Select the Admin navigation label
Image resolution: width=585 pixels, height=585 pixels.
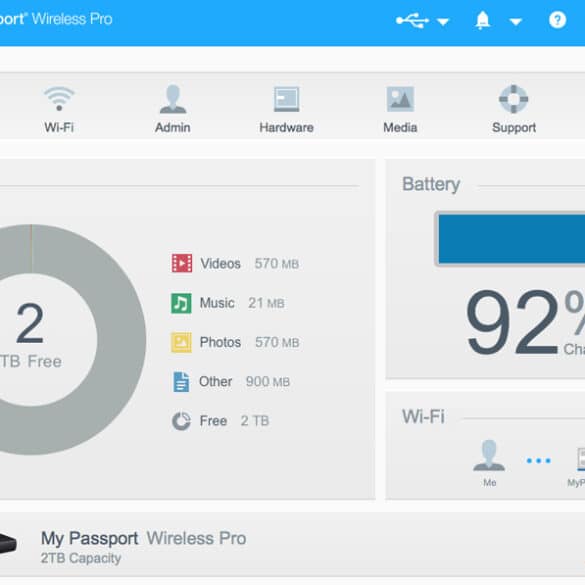173,128
